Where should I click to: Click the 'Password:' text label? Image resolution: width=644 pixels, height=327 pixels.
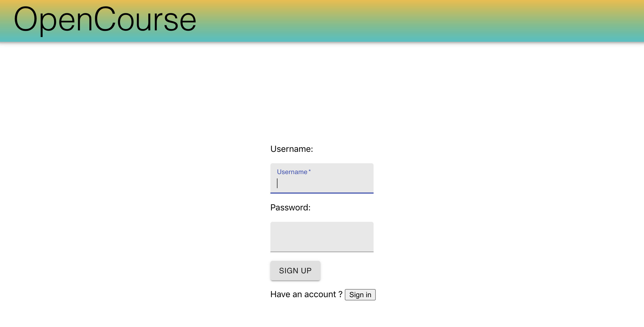coord(290,207)
